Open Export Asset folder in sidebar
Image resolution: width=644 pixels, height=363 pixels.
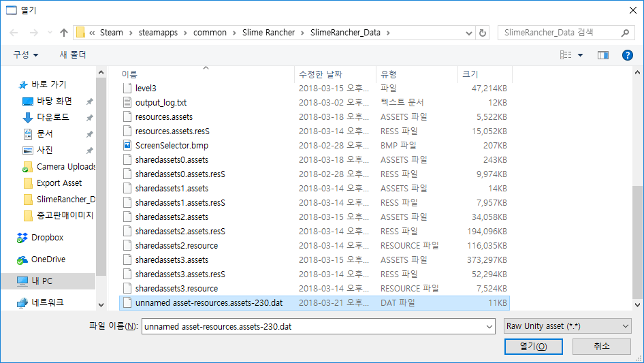click(59, 183)
